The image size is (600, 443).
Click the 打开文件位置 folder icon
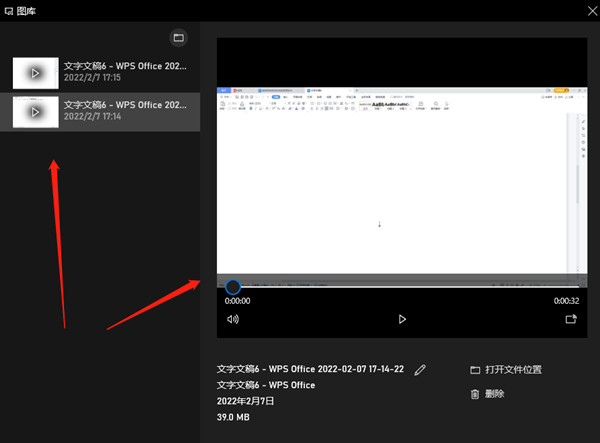click(475, 370)
